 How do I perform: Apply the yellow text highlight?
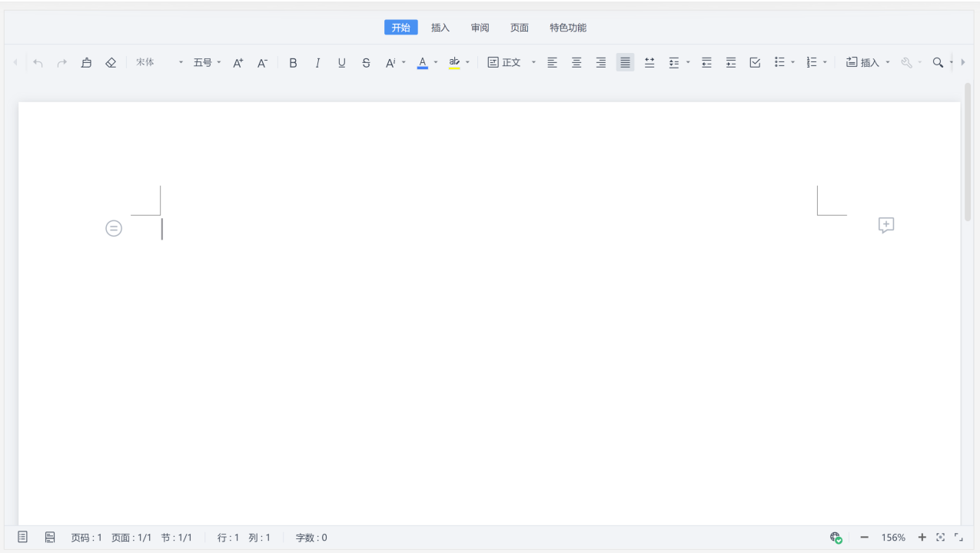(454, 63)
